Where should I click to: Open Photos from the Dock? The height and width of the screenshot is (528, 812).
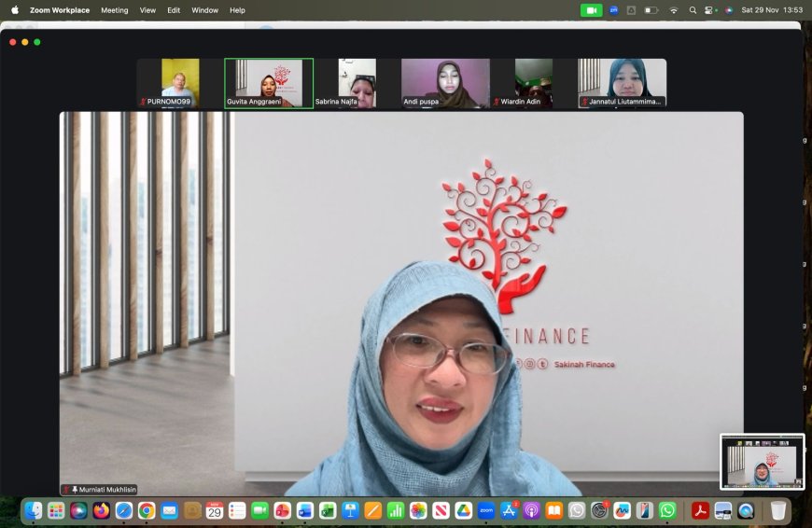pyautogui.click(x=418, y=511)
